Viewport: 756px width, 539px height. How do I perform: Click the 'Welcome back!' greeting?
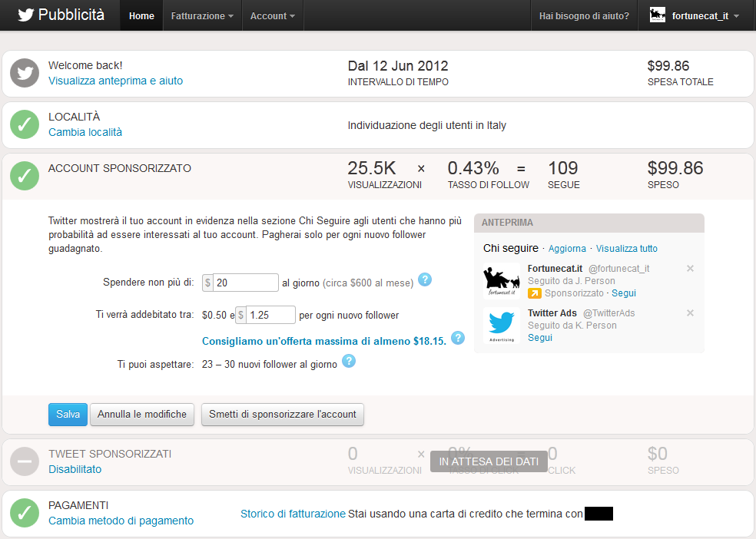pyautogui.click(x=85, y=65)
